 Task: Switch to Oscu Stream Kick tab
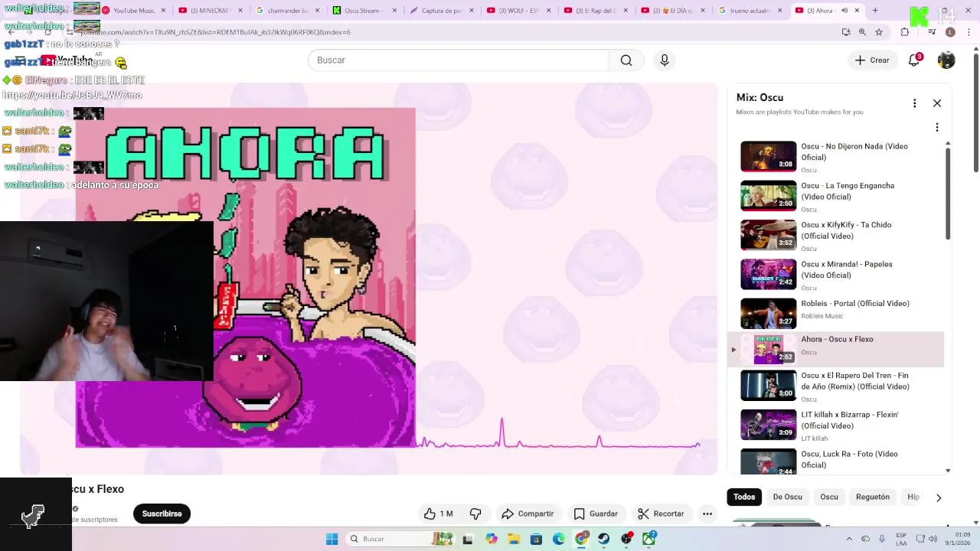tap(364, 11)
